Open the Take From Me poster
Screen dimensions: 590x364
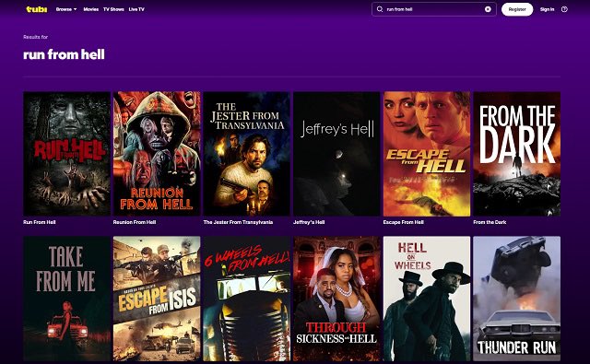[66, 299]
